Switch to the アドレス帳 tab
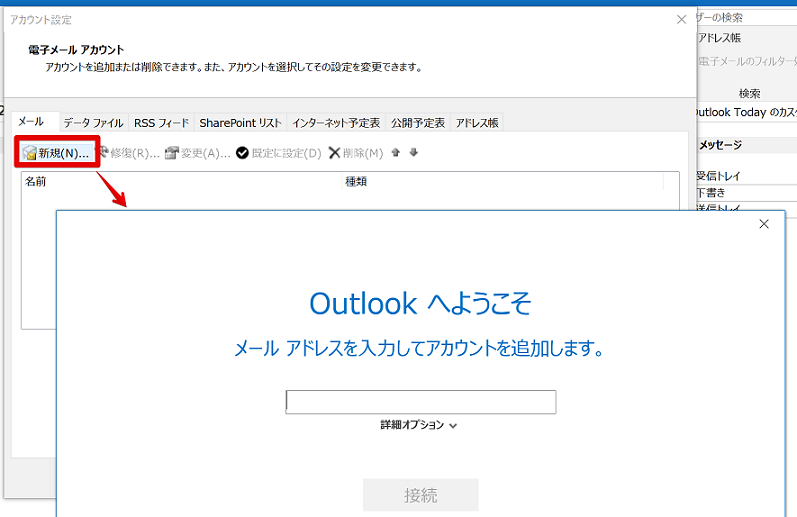This screenshot has width=797, height=517. (477, 123)
